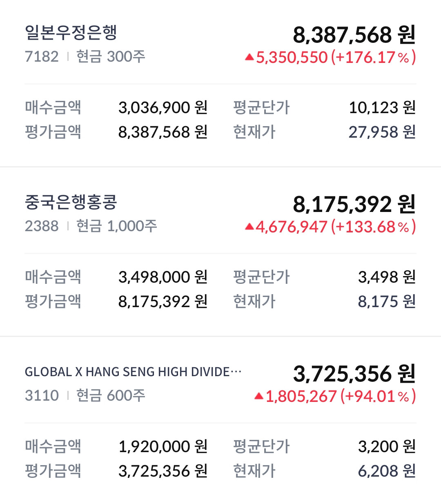The width and height of the screenshot is (441, 504).
Task: Tap the bold 8,175,392 원 headline total
Action: (354, 204)
